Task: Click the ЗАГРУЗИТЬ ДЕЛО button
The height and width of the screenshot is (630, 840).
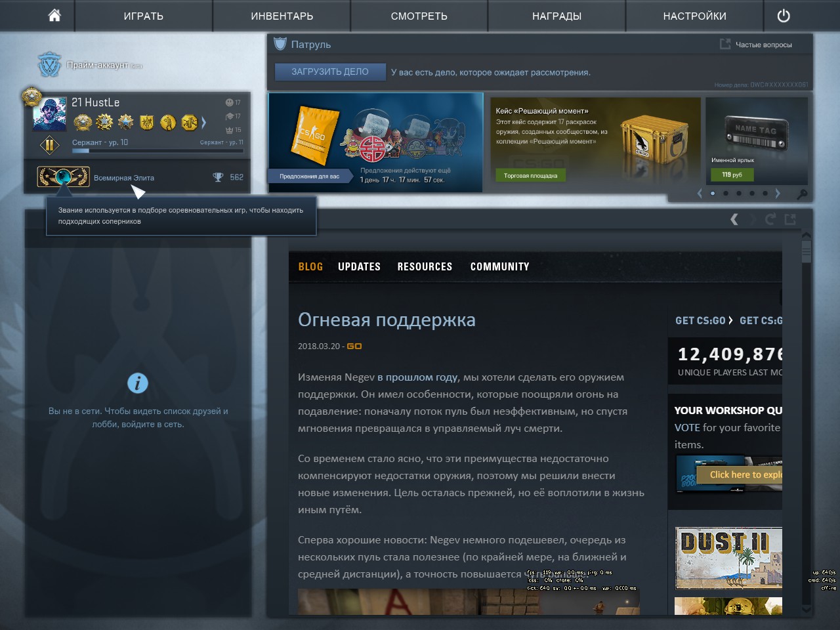Action: (x=330, y=72)
